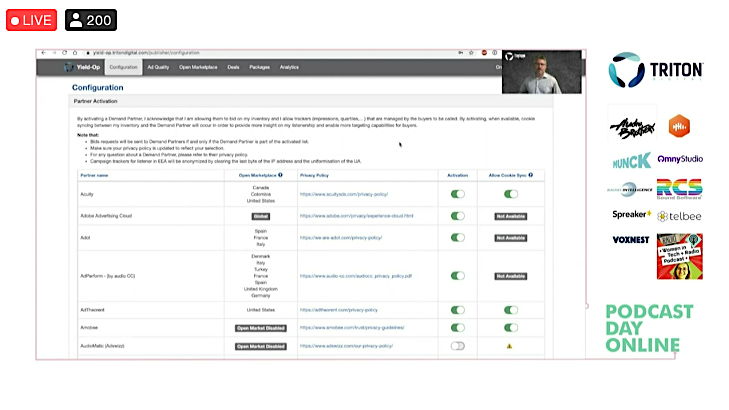Image resolution: width=729 pixels, height=410 pixels.
Task: Open the Adobe privacy policy link
Action: (x=357, y=216)
